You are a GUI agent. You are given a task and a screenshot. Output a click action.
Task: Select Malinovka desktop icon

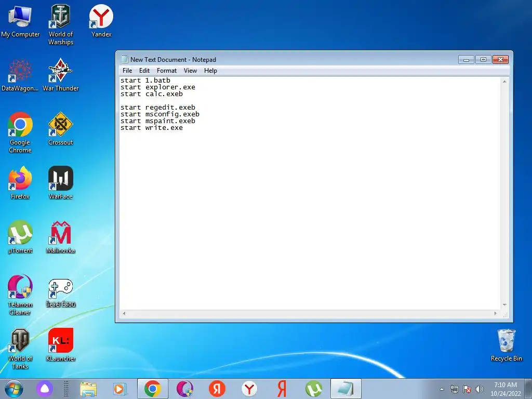tap(60, 237)
